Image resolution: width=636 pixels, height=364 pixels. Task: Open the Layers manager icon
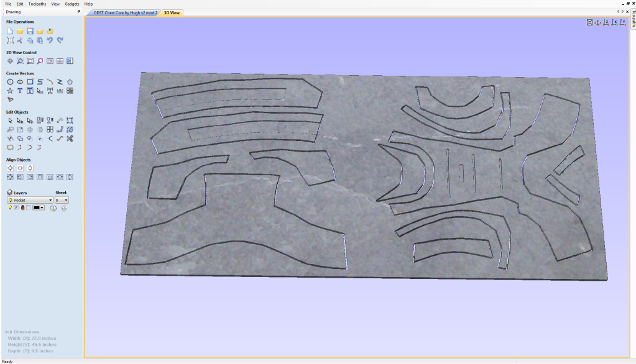[x=10, y=193]
